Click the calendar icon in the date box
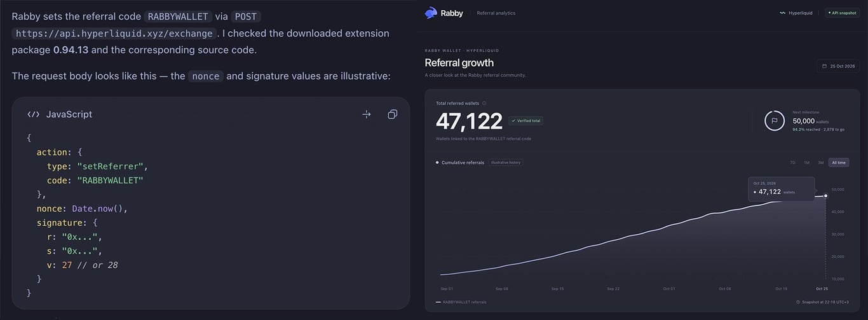 click(x=825, y=66)
